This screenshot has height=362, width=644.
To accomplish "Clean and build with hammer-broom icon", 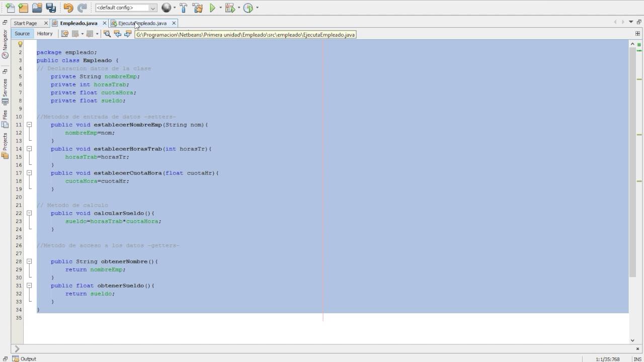I will pos(198,8).
